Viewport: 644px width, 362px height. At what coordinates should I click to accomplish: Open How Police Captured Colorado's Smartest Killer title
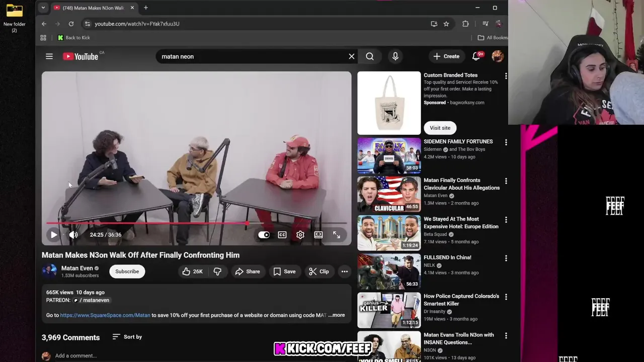[461, 300]
